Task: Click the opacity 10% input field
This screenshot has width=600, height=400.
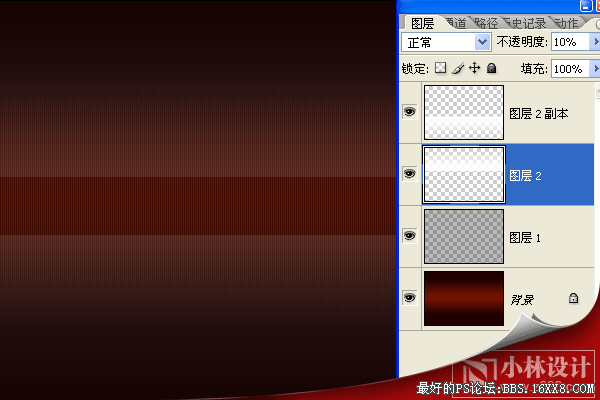Action: pos(571,42)
